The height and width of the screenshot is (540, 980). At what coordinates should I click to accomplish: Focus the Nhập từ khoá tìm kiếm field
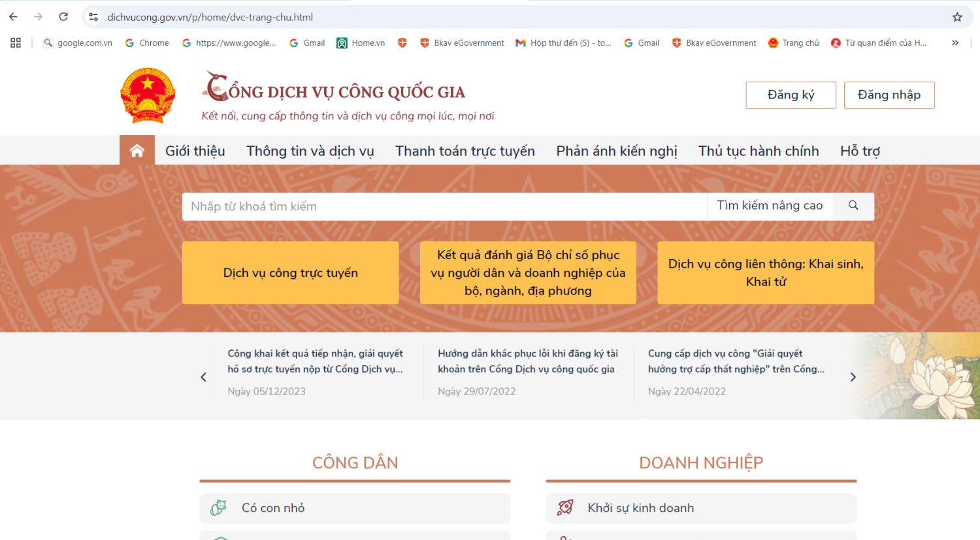tap(444, 206)
